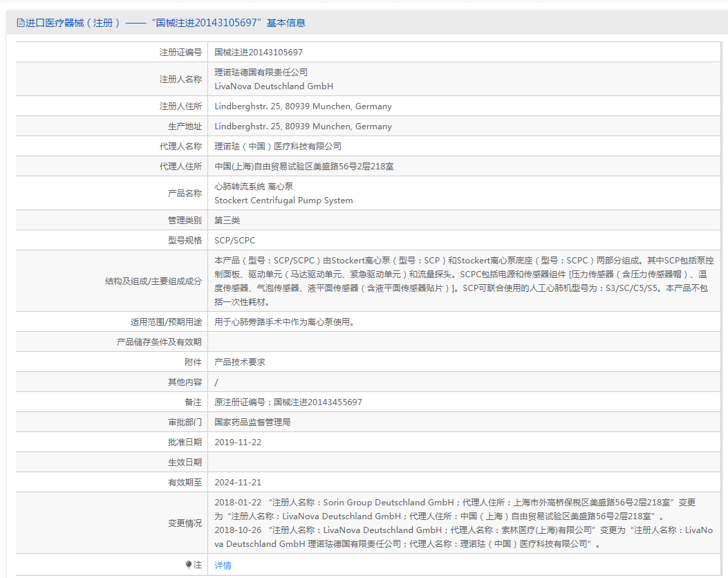Click the bulb icon next to 注
Screen dimensions: 728x578
click(189, 565)
